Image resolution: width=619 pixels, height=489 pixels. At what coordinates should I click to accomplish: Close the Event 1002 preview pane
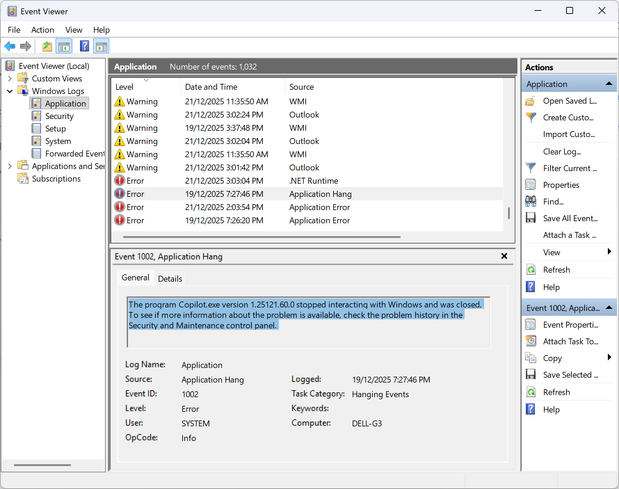(x=504, y=256)
